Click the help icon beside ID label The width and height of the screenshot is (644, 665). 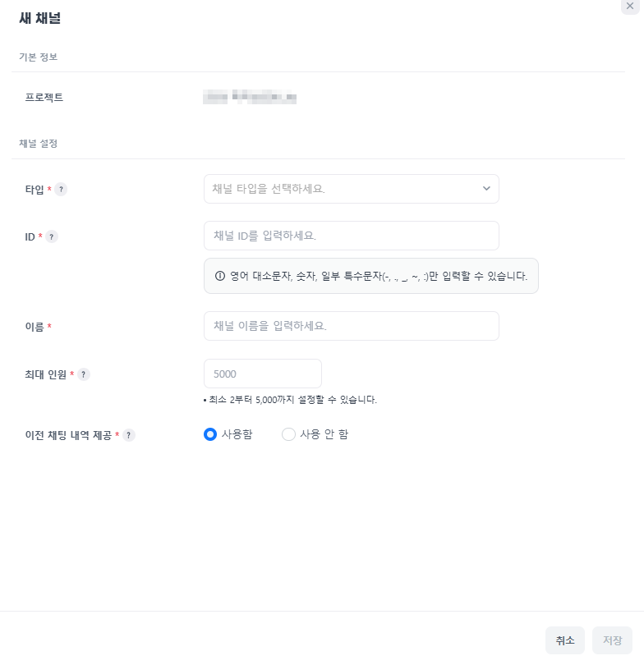point(51,237)
